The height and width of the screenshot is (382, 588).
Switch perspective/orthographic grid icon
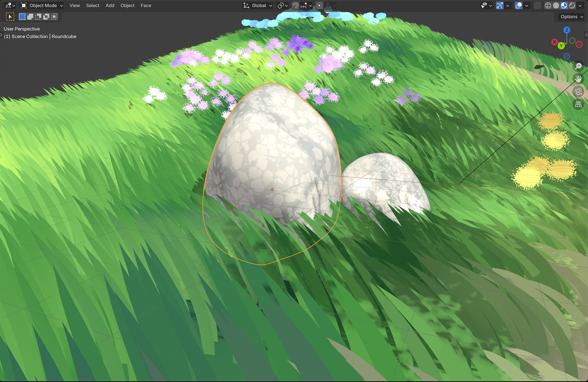tap(578, 104)
